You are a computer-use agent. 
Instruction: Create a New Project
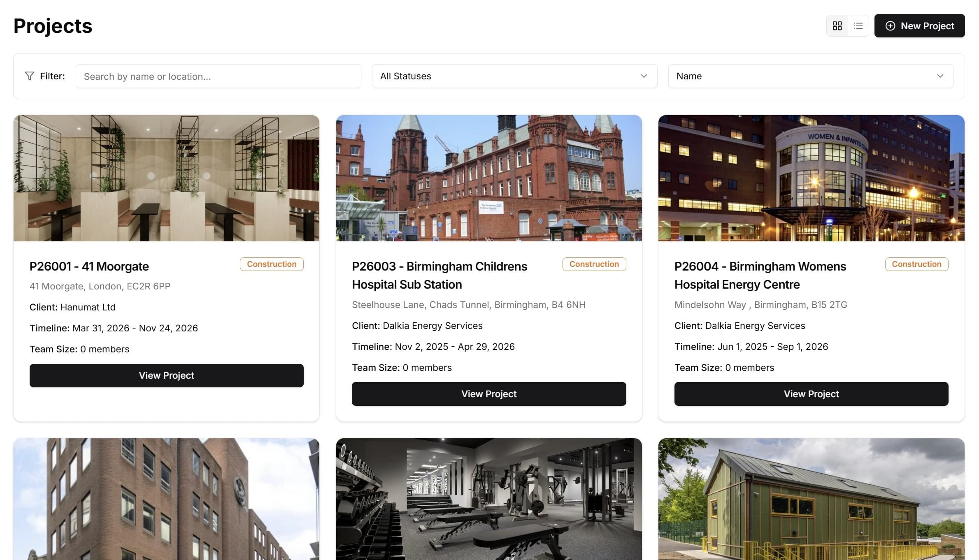[x=919, y=25]
